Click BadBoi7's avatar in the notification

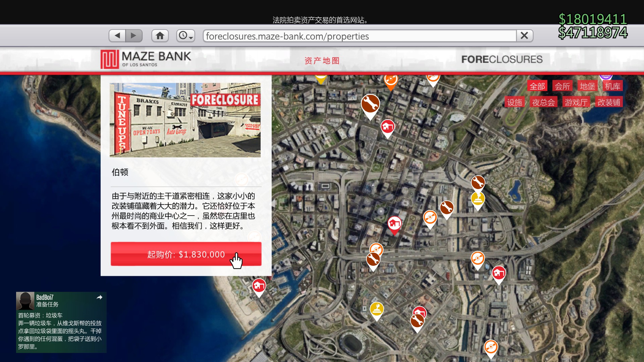[25, 301]
